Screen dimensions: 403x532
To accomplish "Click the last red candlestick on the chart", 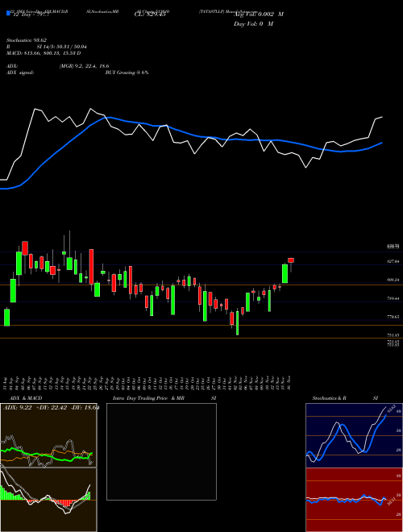I will 291,260.
